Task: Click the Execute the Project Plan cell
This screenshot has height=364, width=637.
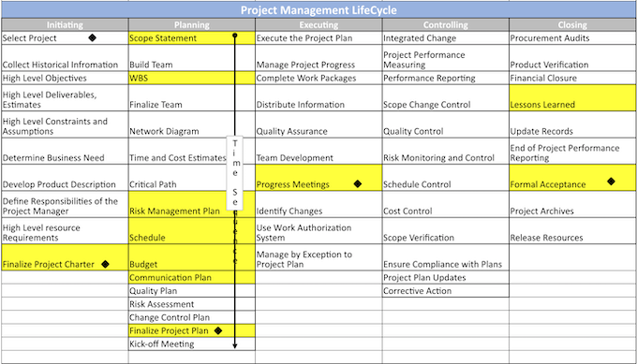Action: 318,38
